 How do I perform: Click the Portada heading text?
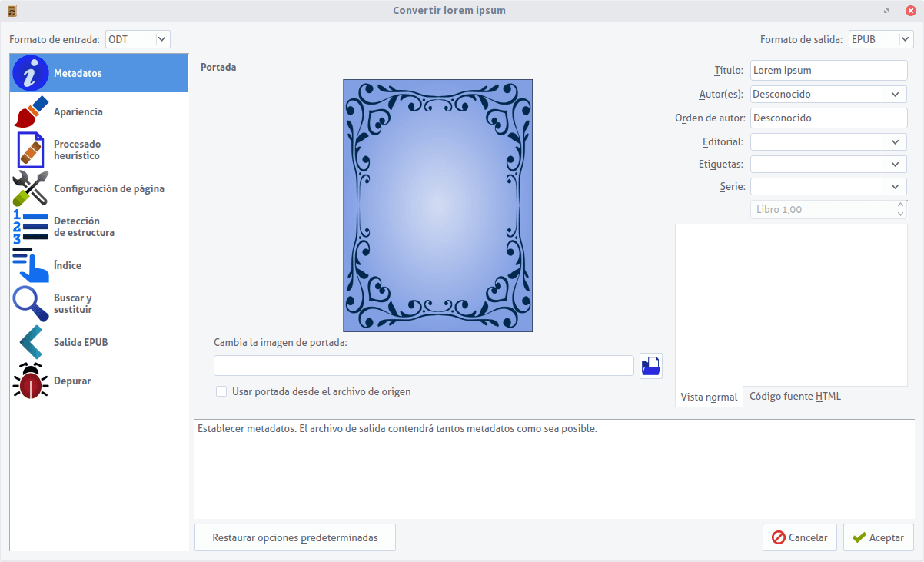point(218,67)
